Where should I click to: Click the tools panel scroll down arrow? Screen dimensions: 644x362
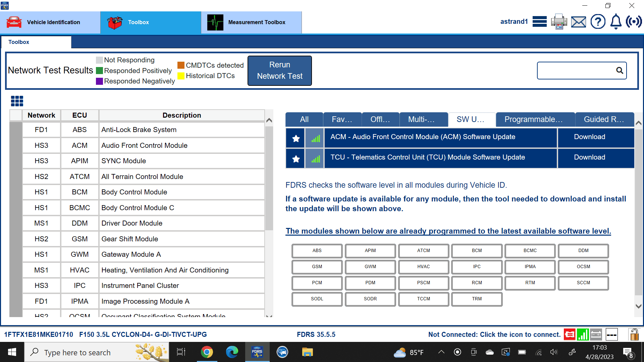(639, 306)
